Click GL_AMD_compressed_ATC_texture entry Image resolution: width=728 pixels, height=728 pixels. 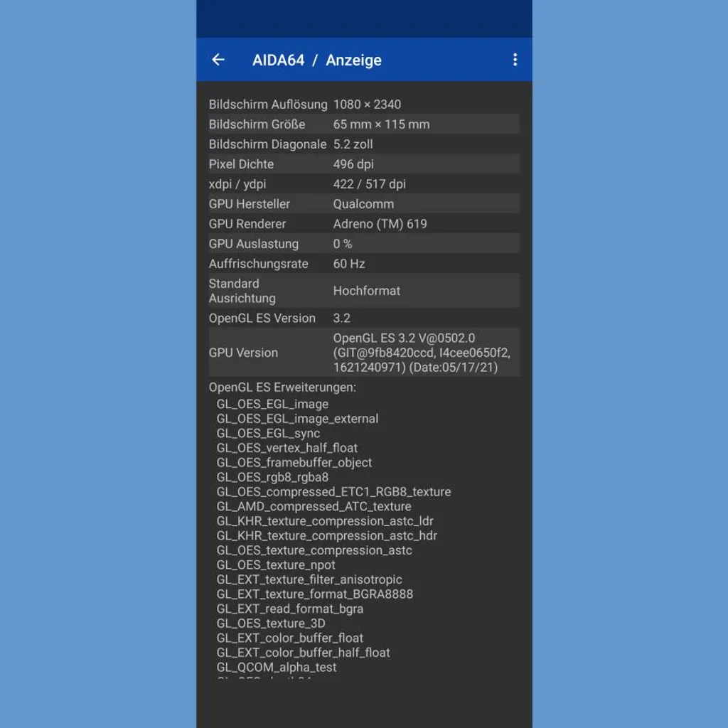(x=314, y=507)
